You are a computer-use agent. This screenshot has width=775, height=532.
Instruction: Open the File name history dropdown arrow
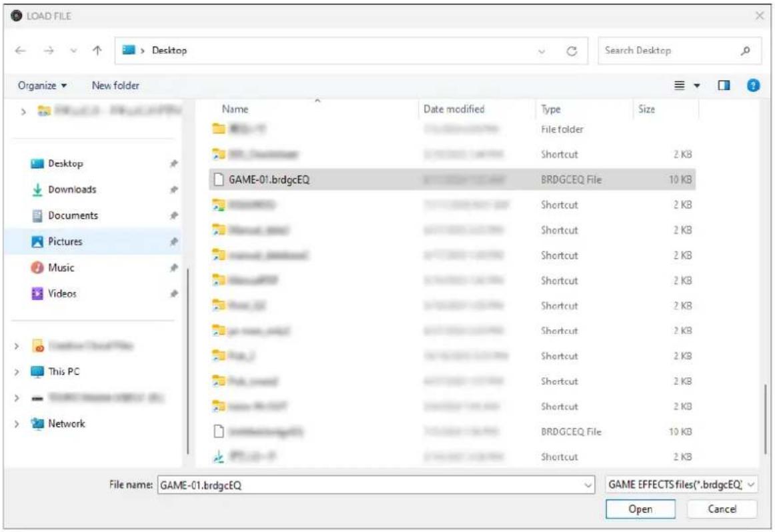[x=588, y=485]
